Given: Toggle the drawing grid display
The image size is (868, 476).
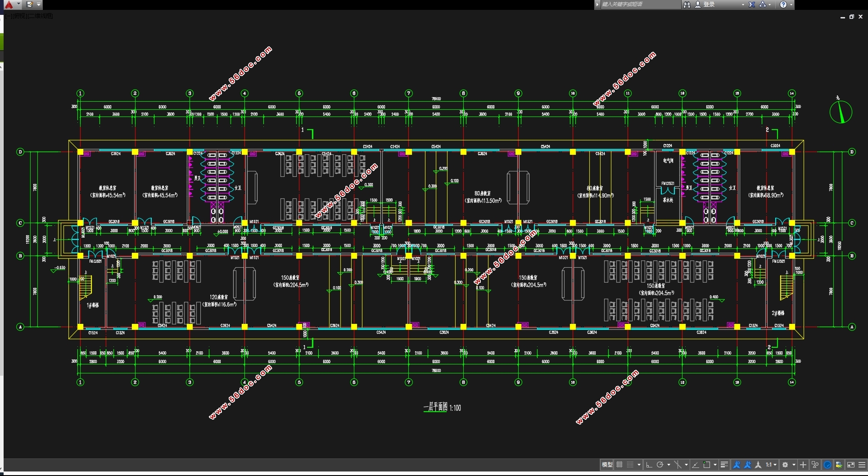Looking at the screenshot, I should 619,465.
